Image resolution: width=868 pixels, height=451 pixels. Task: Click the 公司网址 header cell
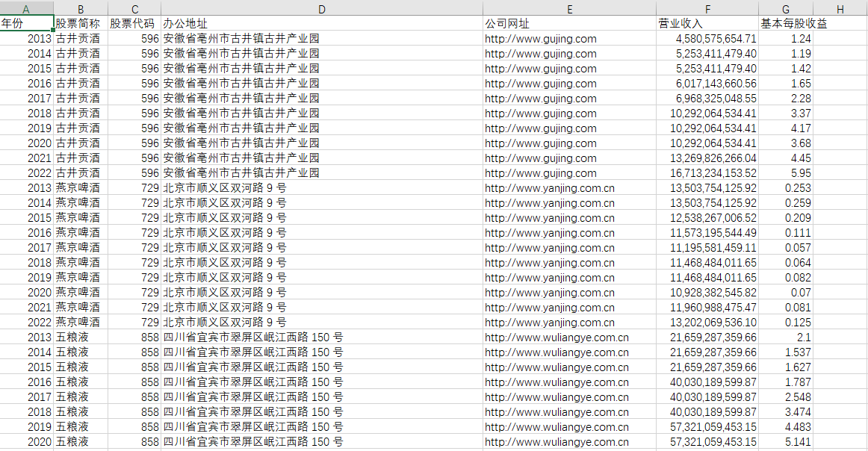(x=570, y=23)
